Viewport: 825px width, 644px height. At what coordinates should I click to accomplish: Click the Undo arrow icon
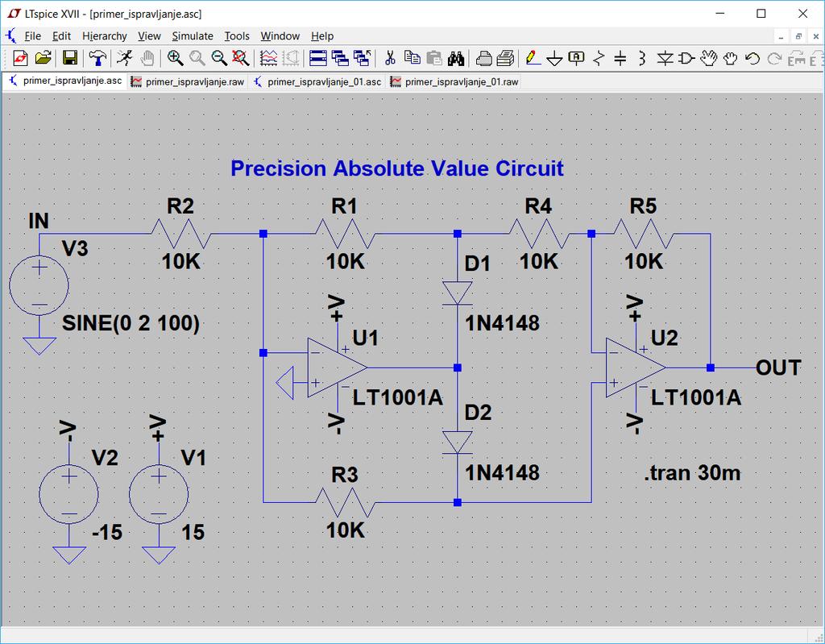tap(752, 58)
